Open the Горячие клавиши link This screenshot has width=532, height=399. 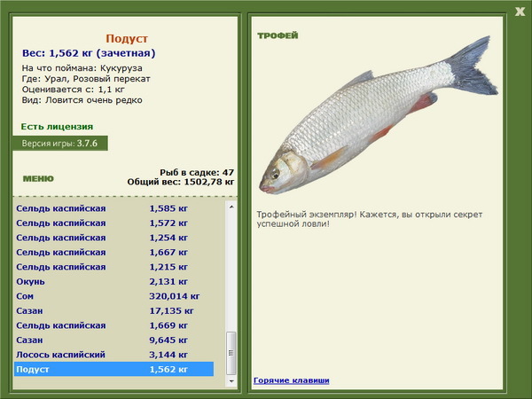point(291,380)
